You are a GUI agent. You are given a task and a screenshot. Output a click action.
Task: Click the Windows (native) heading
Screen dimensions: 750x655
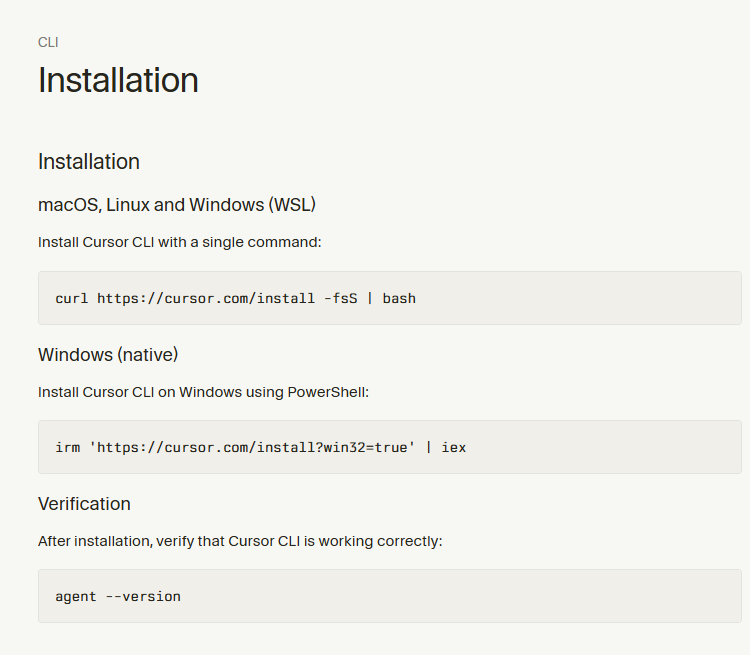[x=108, y=355]
